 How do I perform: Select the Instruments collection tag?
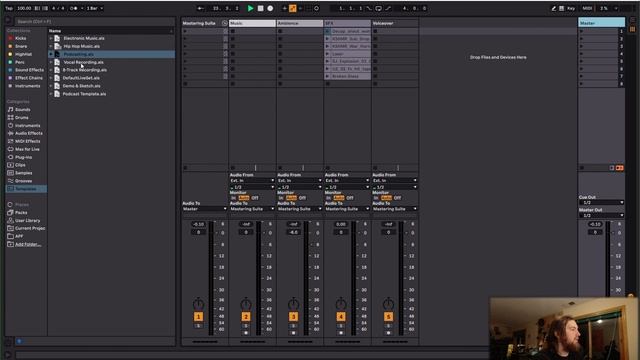point(27,86)
